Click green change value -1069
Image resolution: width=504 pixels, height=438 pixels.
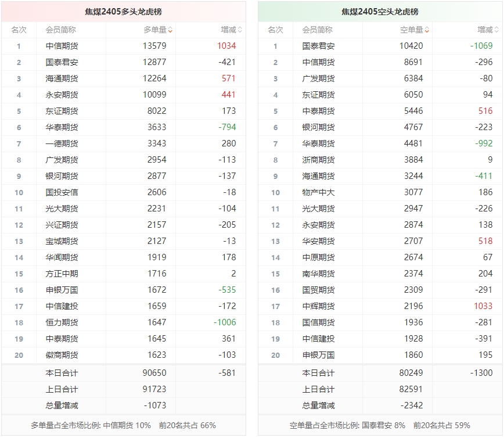coord(481,46)
